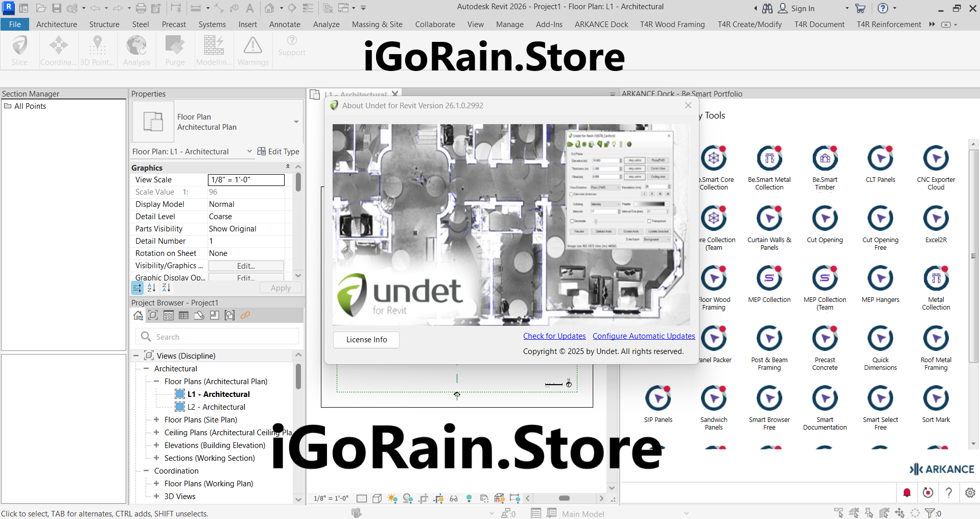Collapse the Architectural tree node

coord(146,368)
